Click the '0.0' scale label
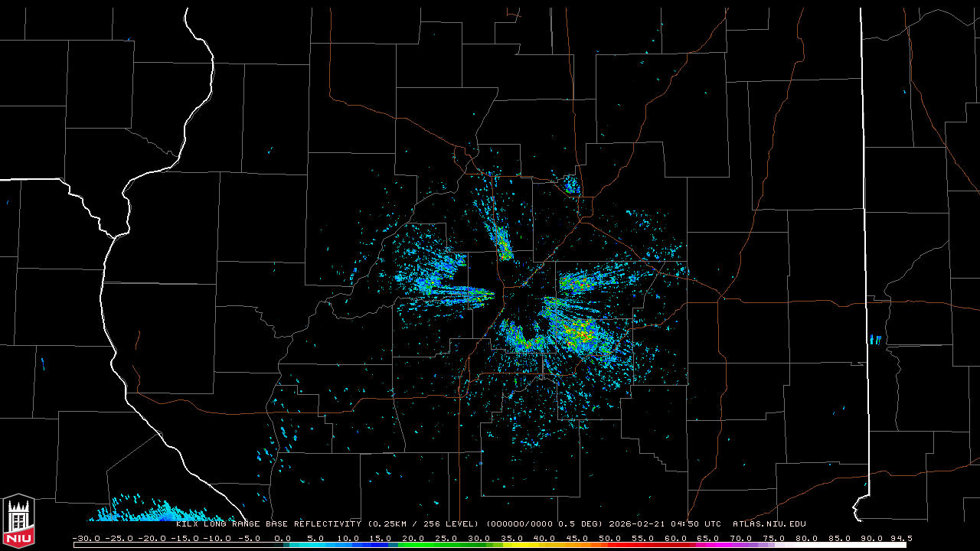The width and height of the screenshot is (980, 551). pos(283,538)
